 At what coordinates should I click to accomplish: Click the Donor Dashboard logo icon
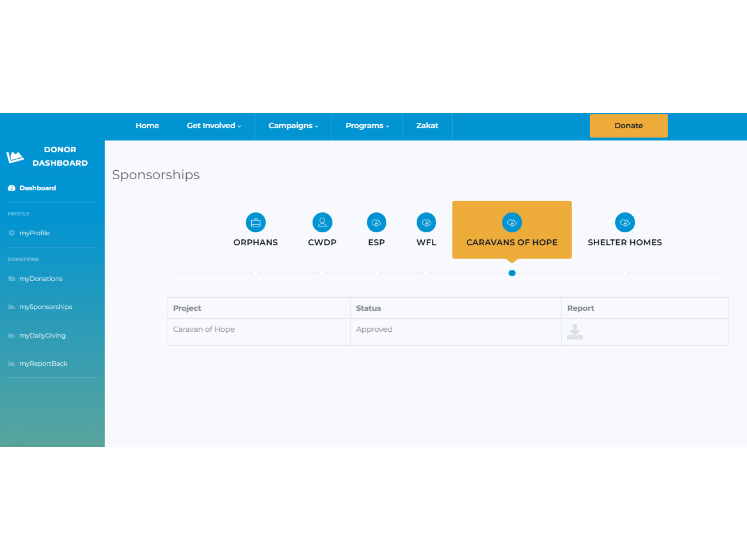click(15, 157)
